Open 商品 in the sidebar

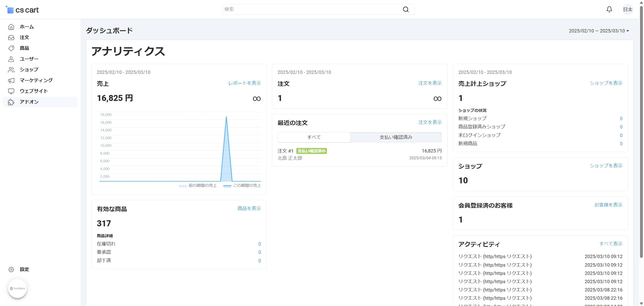coord(40,48)
